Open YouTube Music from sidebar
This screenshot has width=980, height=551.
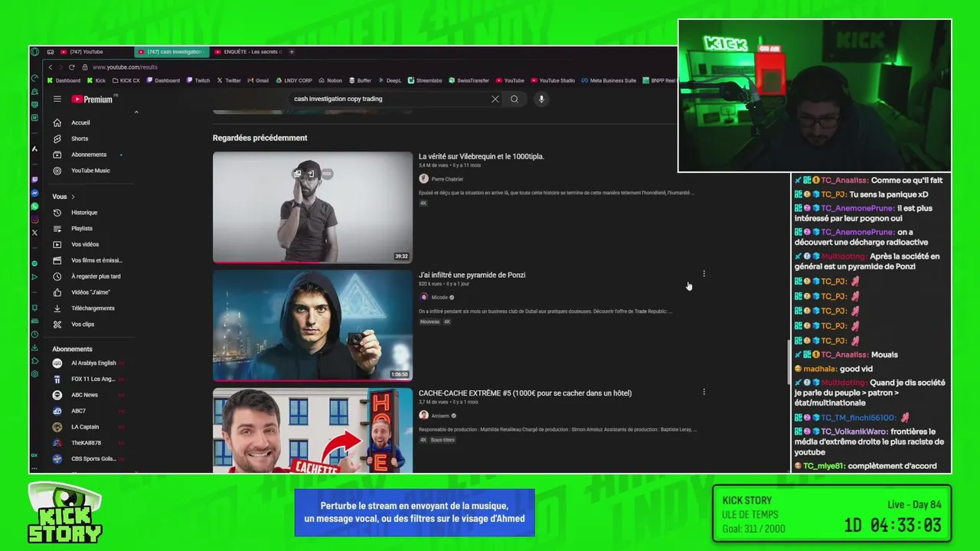click(90, 171)
